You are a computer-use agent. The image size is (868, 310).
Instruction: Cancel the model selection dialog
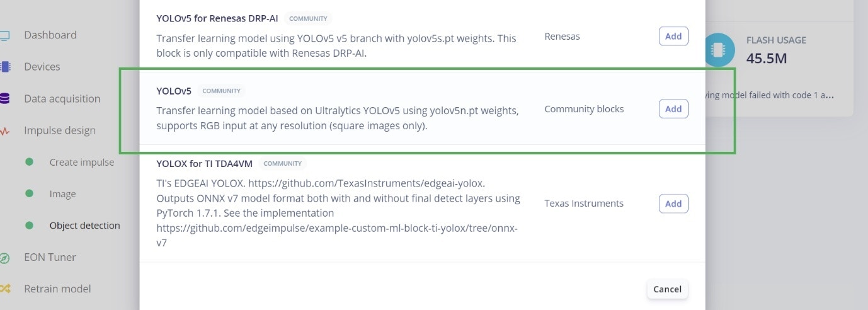coord(667,289)
